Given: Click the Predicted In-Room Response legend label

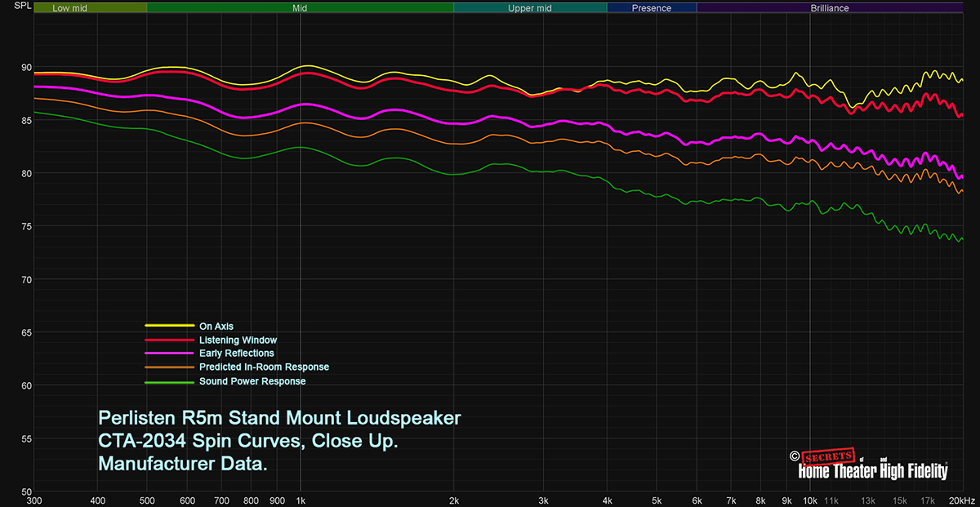Looking at the screenshot, I should [x=264, y=367].
